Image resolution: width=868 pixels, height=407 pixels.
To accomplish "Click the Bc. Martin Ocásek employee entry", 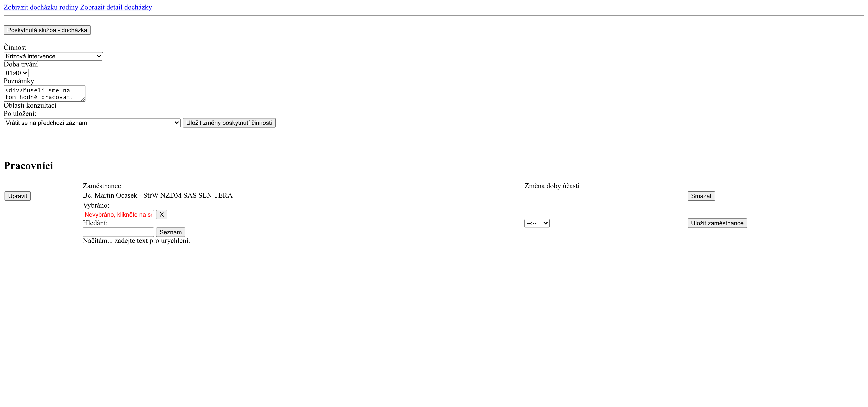I will (x=157, y=195).
